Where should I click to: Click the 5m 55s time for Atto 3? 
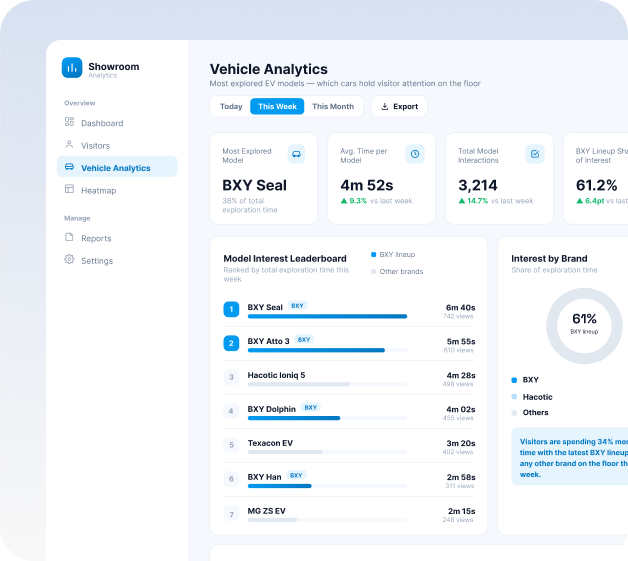(461, 342)
